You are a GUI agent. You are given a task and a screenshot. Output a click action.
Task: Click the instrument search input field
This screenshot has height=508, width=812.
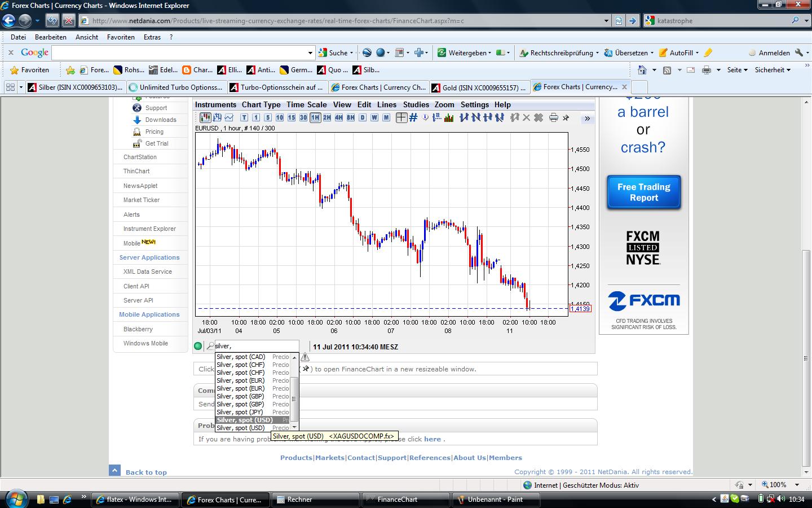pos(256,346)
